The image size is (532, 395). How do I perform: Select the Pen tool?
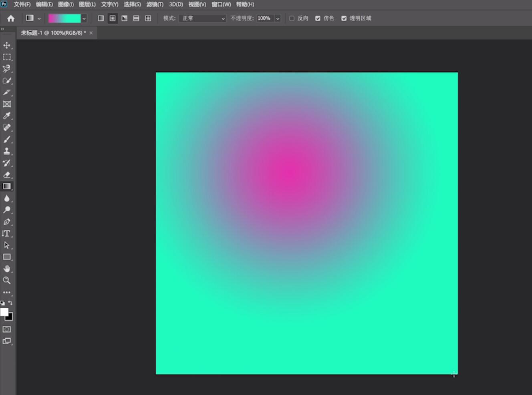pos(7,222)
